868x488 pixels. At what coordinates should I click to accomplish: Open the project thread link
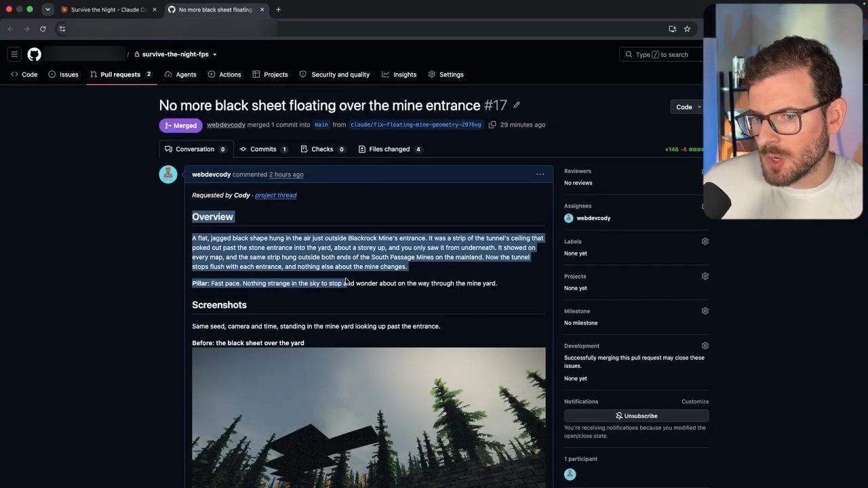pos(275,195)
